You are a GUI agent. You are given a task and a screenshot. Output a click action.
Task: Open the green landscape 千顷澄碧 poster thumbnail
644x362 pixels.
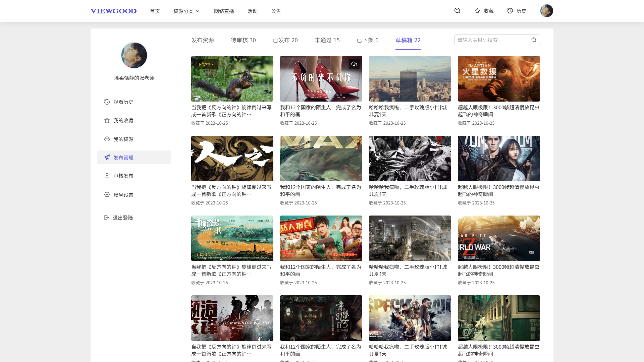click(x=232, y=238)
